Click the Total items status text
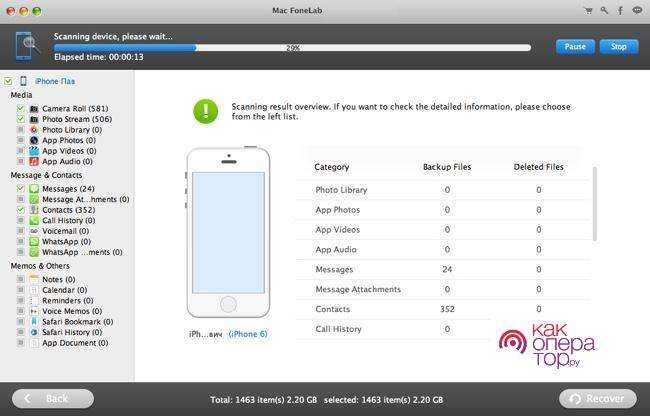 pyautogui.click(x=264, y=400)
